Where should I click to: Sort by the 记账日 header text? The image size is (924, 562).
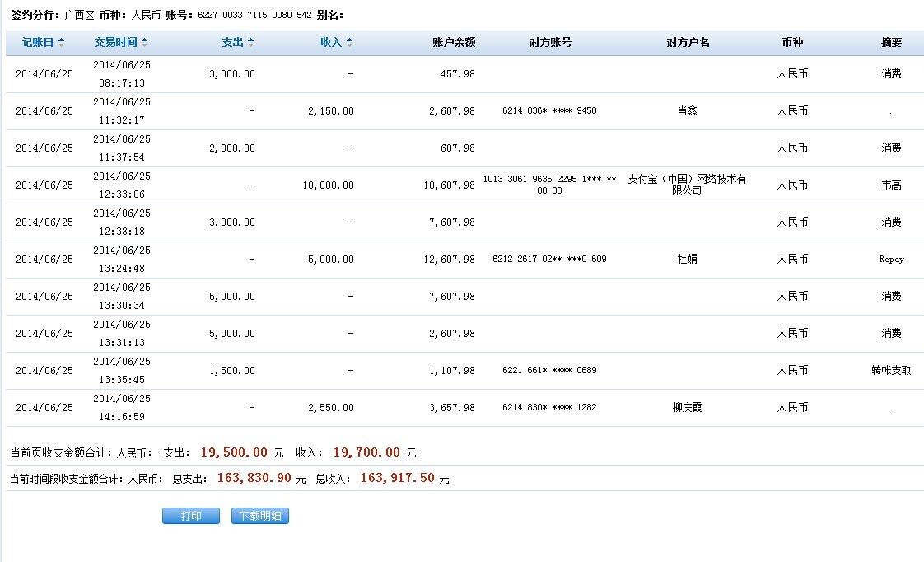point(38,42)
